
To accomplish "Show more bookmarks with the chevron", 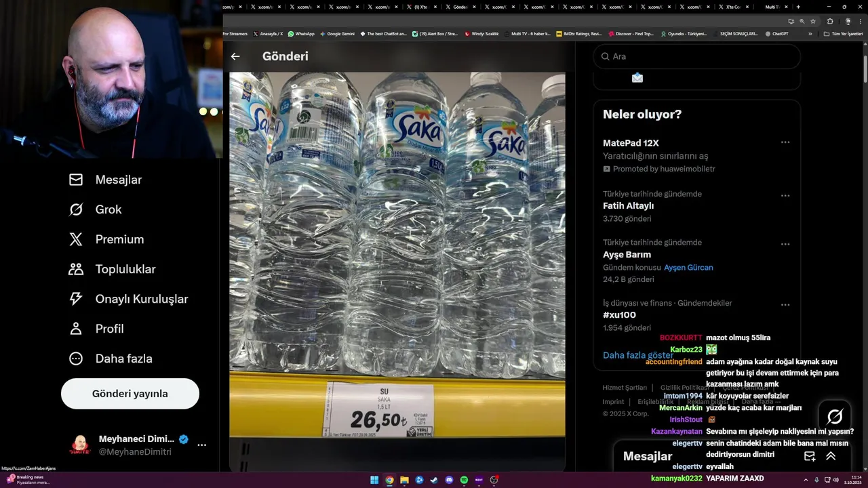I will [810, 33].
